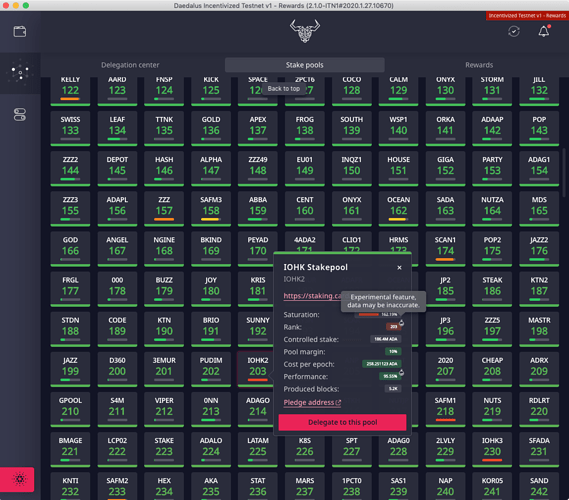This screenshot has height=500, width=569.
Task: Select the ORKA 141 stake pool
Action: pos(445,129)
